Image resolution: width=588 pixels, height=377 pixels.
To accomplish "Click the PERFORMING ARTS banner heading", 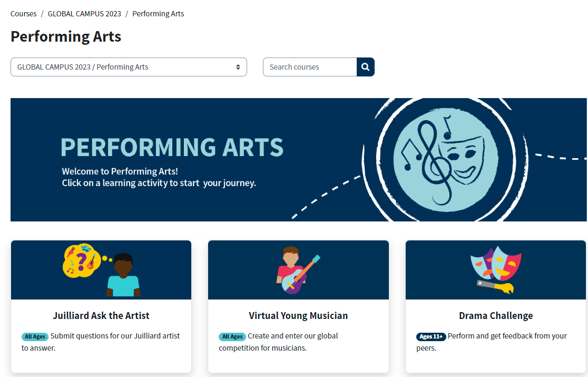I will [172, 148].
